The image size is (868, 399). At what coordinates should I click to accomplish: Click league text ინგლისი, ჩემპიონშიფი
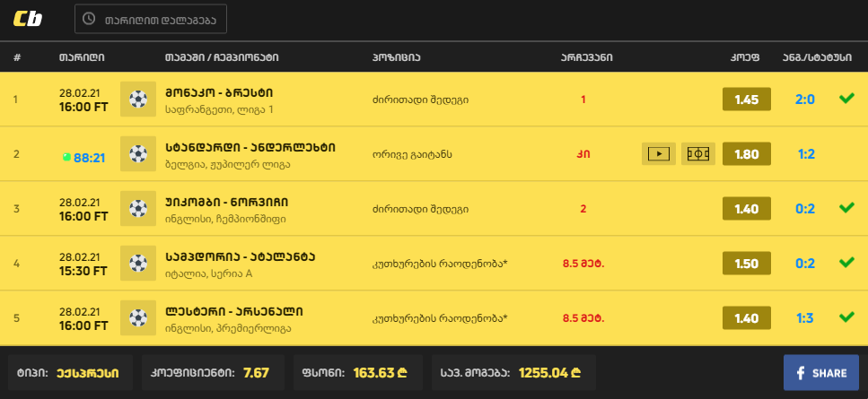(x=225, y=220)
